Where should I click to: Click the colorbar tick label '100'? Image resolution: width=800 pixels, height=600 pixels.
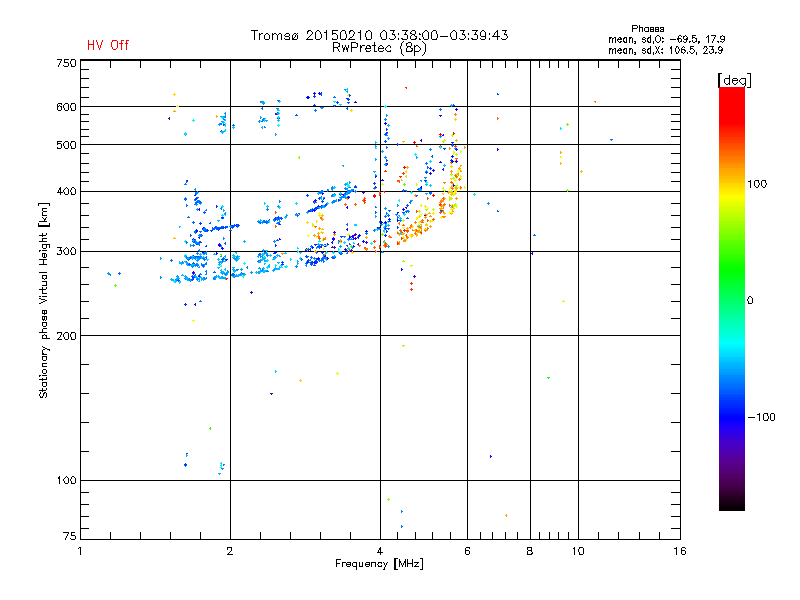pyautogui.click(x=757, y=184)
